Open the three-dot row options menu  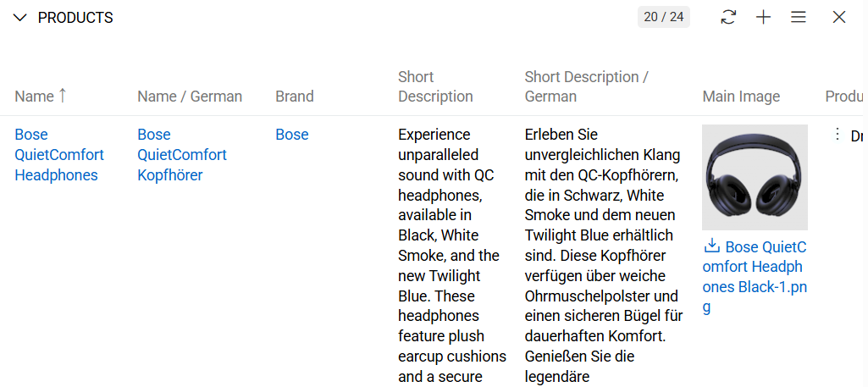point(838,135)
